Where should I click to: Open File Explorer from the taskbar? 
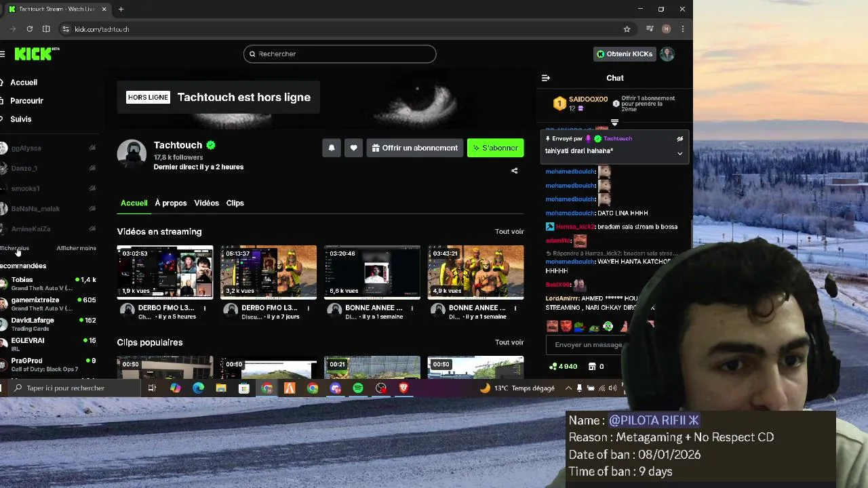pyautogui.click(x=221, y=388)
